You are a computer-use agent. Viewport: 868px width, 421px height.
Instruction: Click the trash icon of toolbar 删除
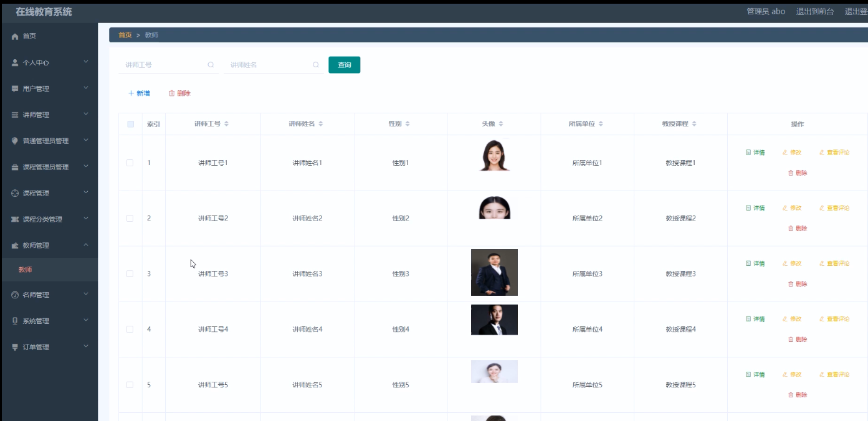(172, 93)
